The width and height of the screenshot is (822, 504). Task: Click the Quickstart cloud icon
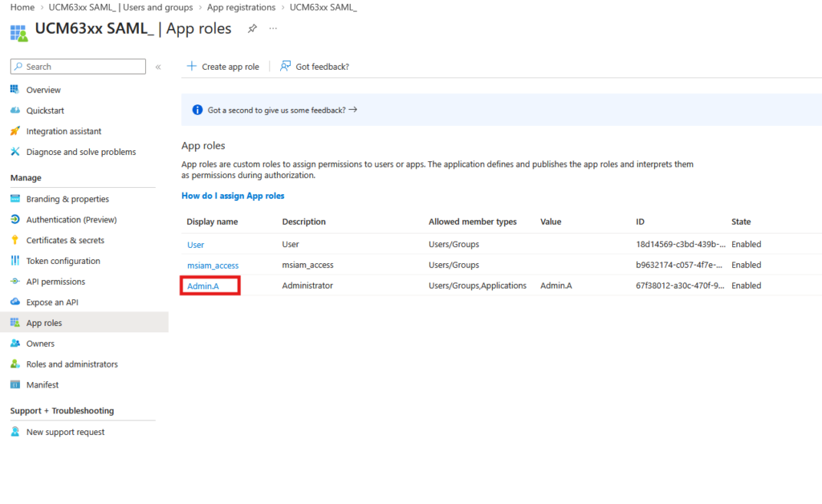tap(14, 111)
